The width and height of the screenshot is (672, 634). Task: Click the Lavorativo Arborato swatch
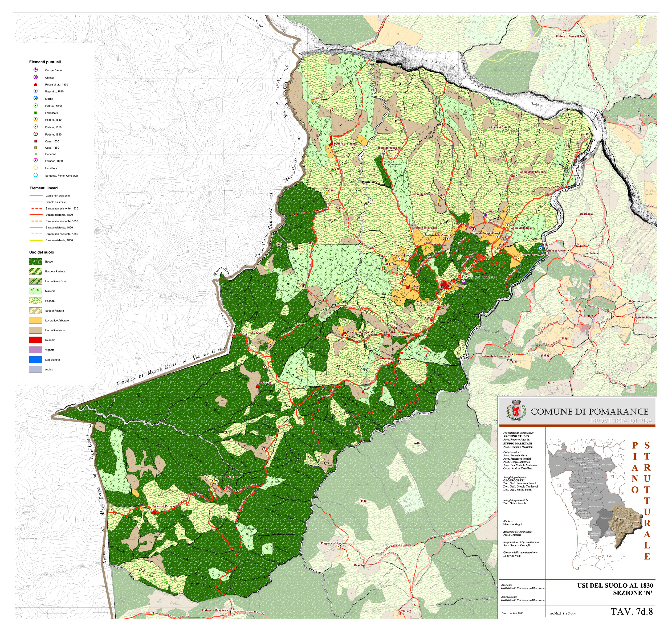point(35,320)
